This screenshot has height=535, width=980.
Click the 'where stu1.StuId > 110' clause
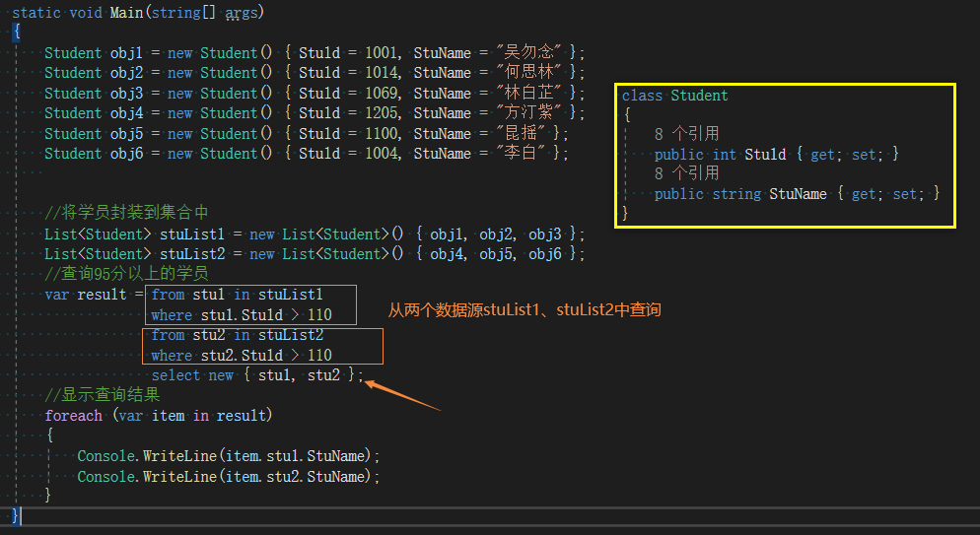pyautogui.click(x=242, y=315)
